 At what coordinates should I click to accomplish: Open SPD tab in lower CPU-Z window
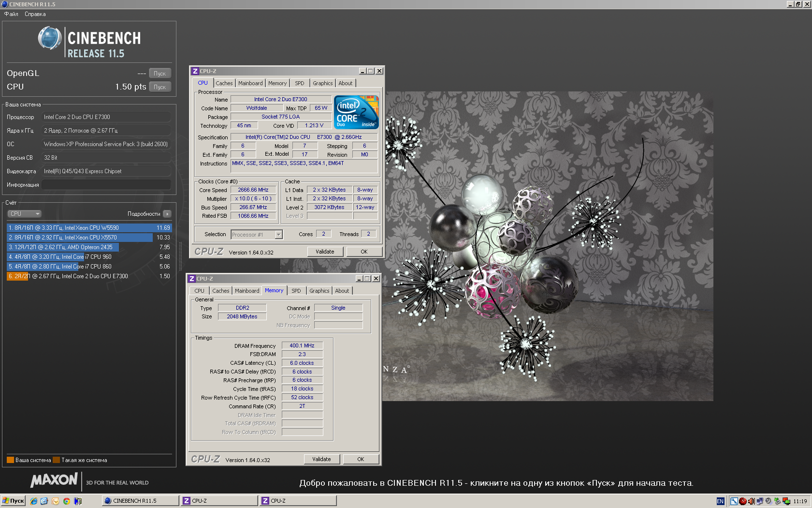[x=296, y=291]
